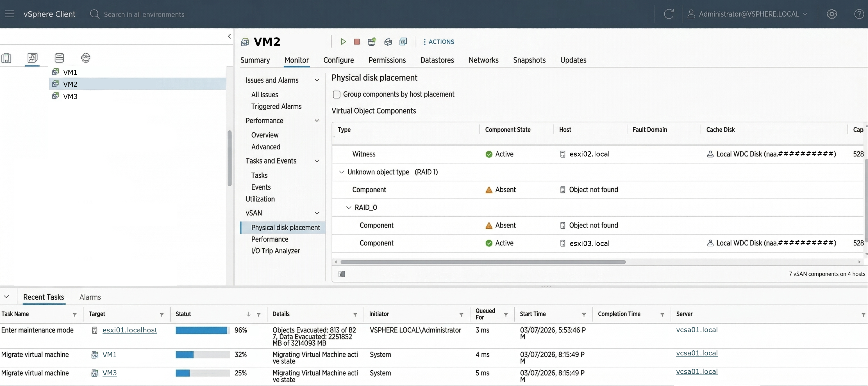Click the red power off icon

coord(357,42)
